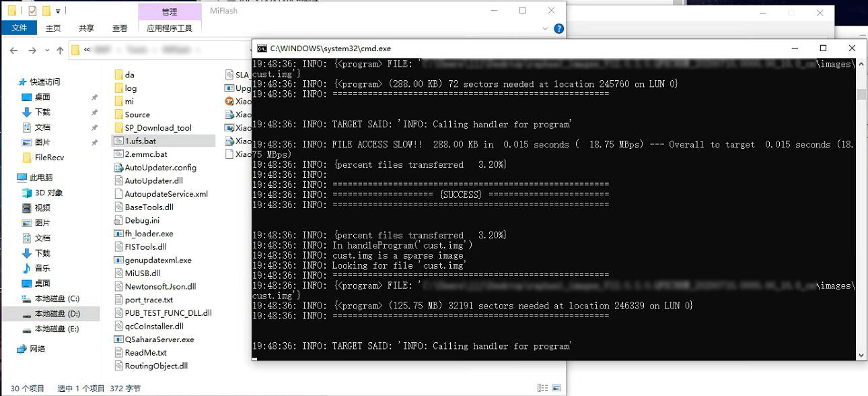Select qcCoInstaller.dll file

[153, 326]
